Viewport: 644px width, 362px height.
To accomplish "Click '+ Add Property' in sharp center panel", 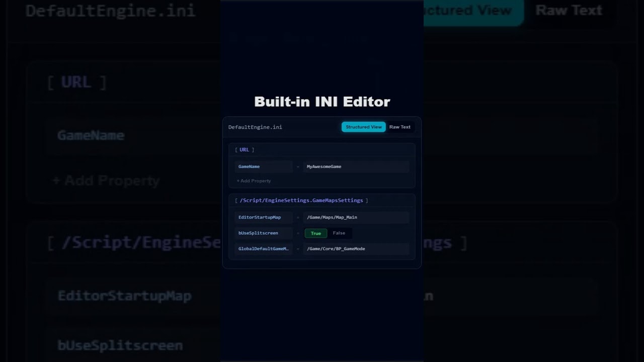I will point(254,181).
